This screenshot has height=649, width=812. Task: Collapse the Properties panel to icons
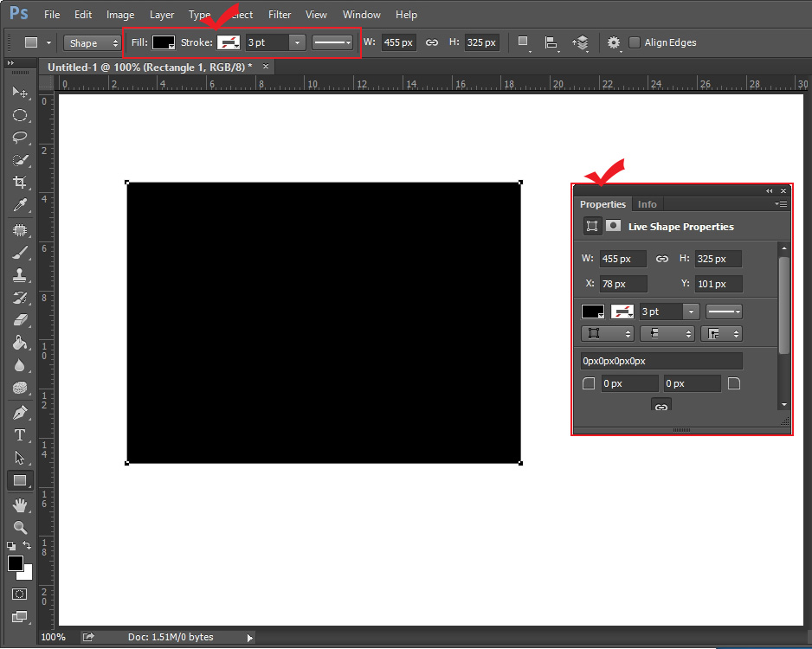tap(770, 191)
